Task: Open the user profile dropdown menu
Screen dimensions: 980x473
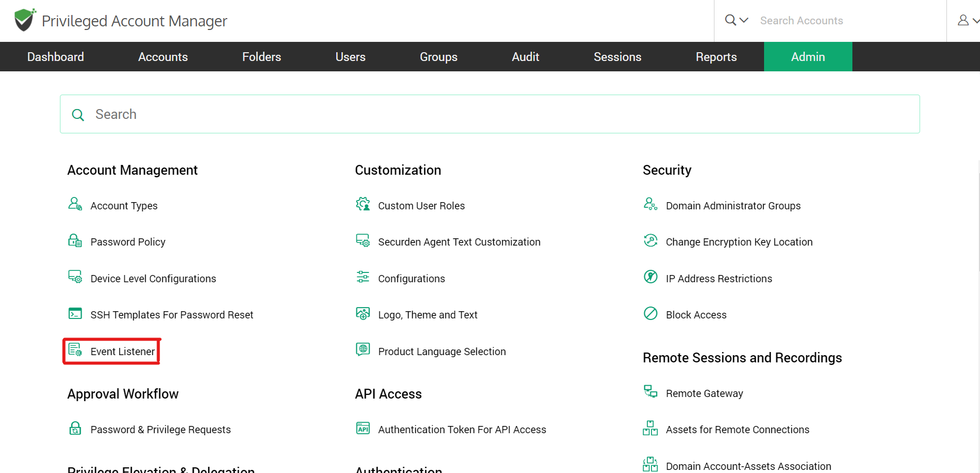Action: pos(968,21)
